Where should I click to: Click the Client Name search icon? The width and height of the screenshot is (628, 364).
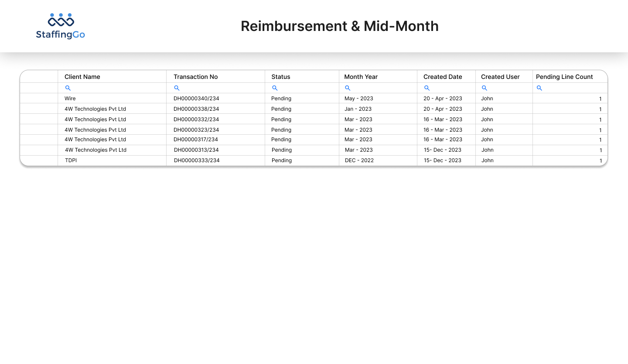pyautogui.click(x=68, y=88)
